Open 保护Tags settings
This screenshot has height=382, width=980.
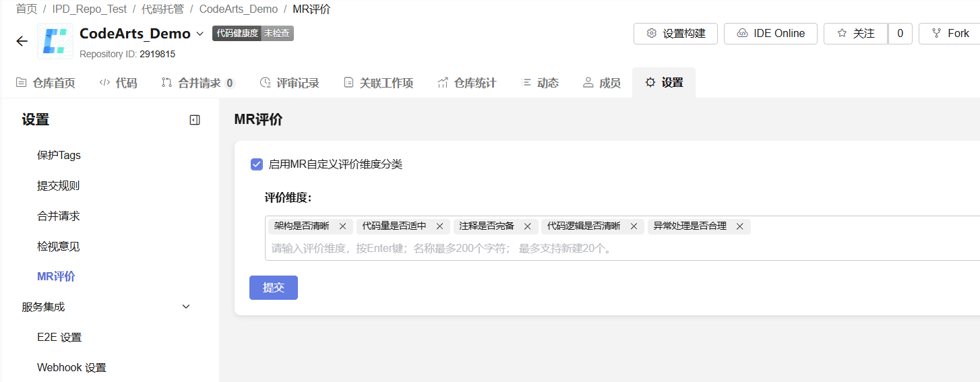coord(59,156)
